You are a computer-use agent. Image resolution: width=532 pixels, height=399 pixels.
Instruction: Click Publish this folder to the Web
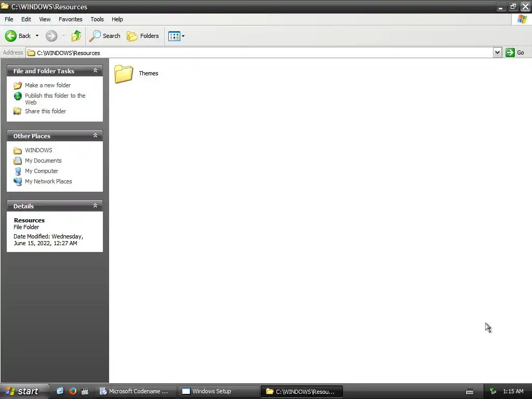coord(55,99)
